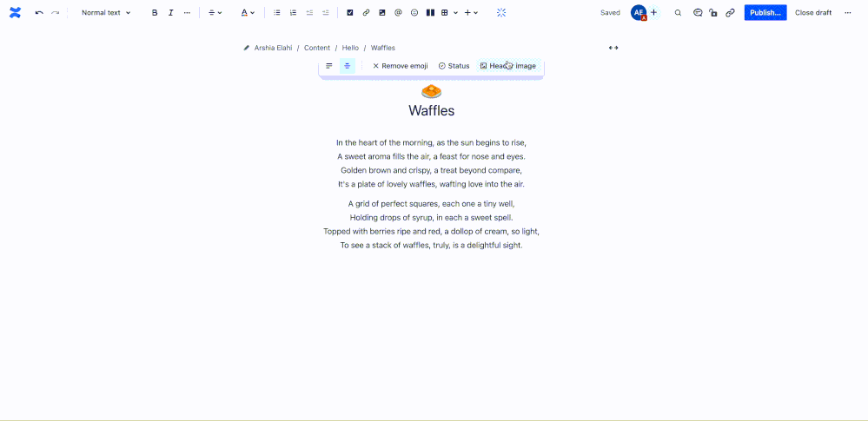868x421 pixels.
Task: Click line "Topped with berries ripe and red"
Action: 431,231
